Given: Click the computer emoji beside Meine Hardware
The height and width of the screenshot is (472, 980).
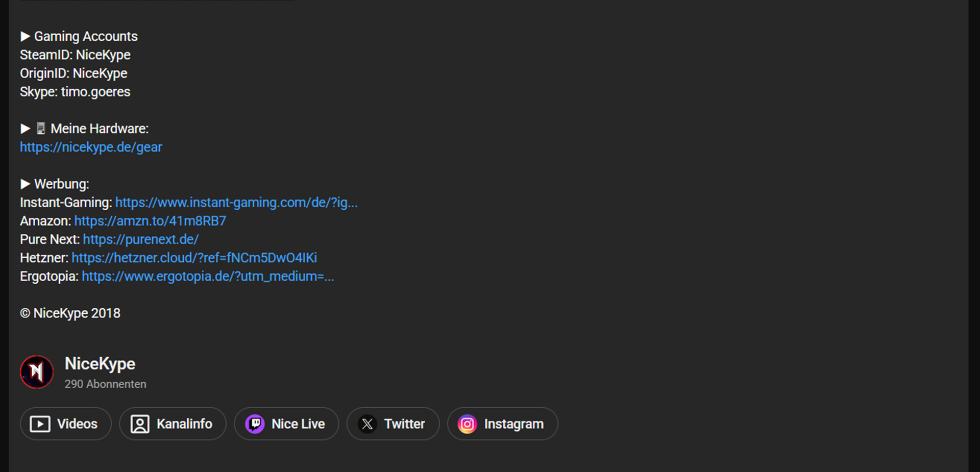Looking at the screenshot, I should click(x=41, y=128).
